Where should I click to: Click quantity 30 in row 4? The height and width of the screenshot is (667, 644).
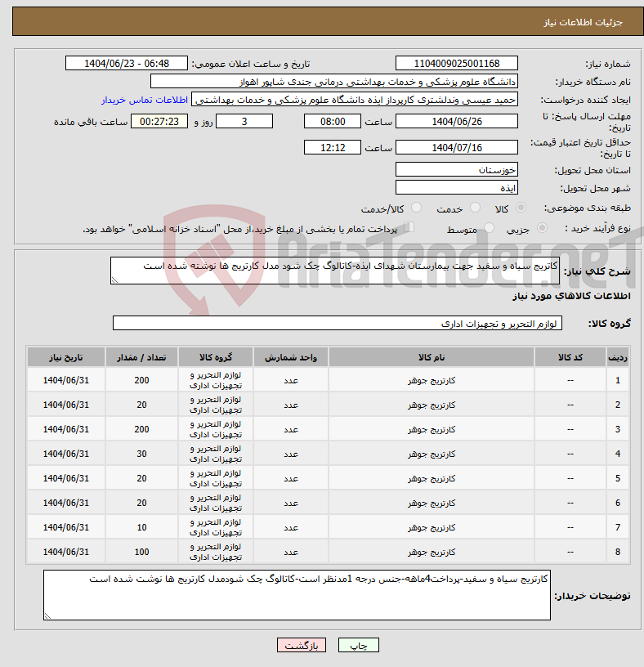[x=141, y=454]
